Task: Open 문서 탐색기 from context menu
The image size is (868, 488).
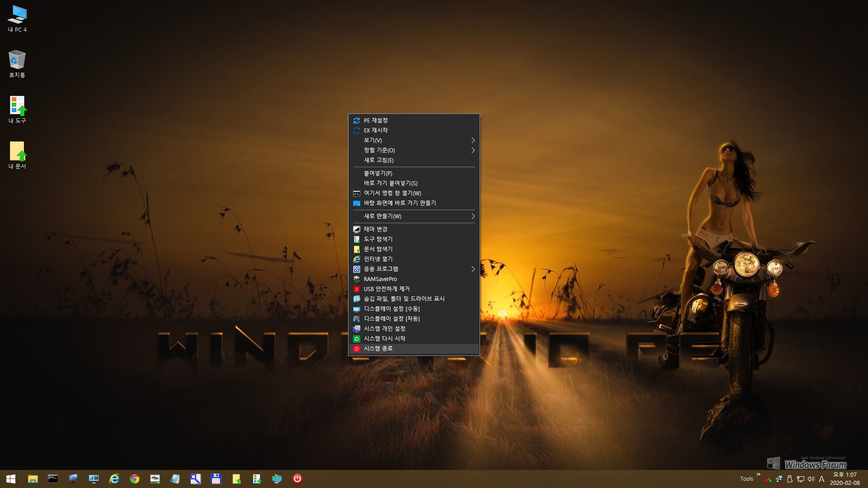Action: coord(414,249)
